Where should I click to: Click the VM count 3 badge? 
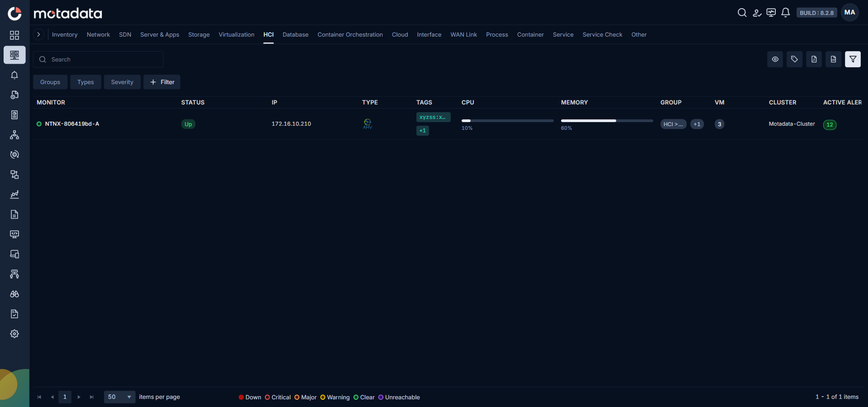point(719,124)
